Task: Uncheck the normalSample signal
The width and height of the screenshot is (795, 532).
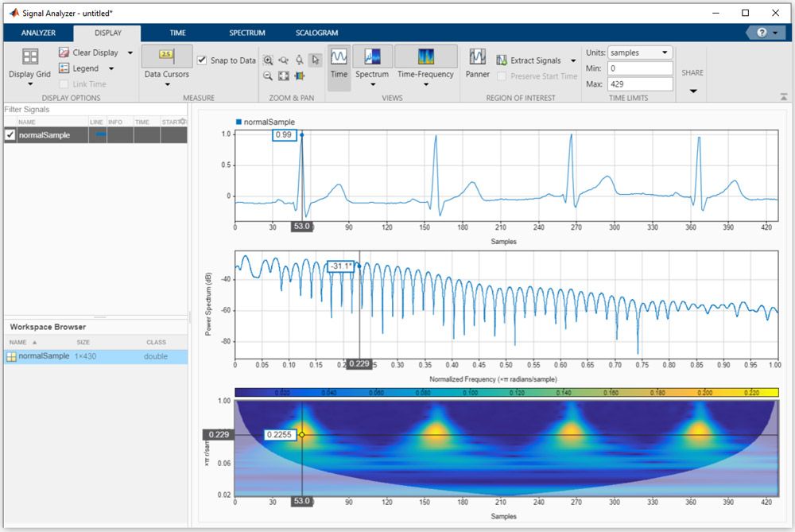Action: (x=9, y=134)
